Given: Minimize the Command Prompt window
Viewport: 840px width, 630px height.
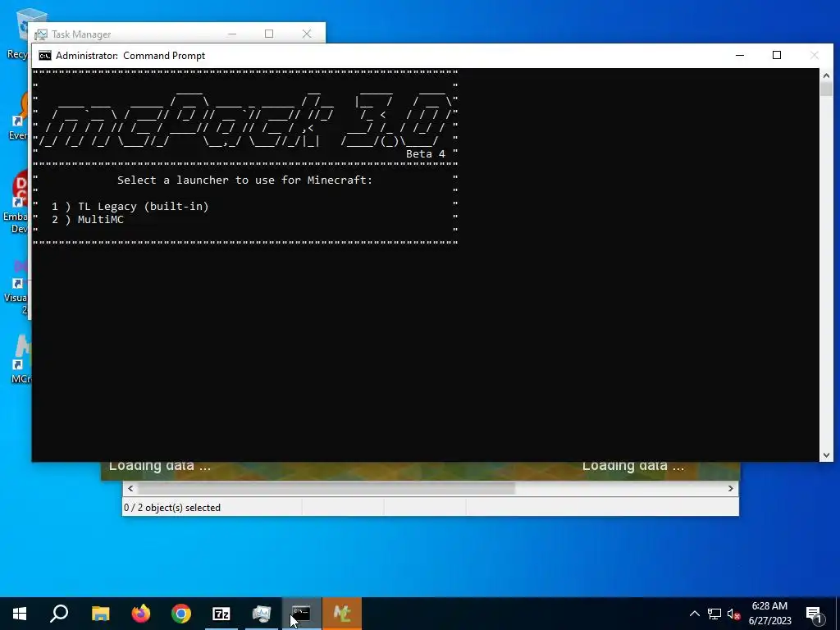Looking at the screenshot, I should pyautogui.click(x=740, y=55).
